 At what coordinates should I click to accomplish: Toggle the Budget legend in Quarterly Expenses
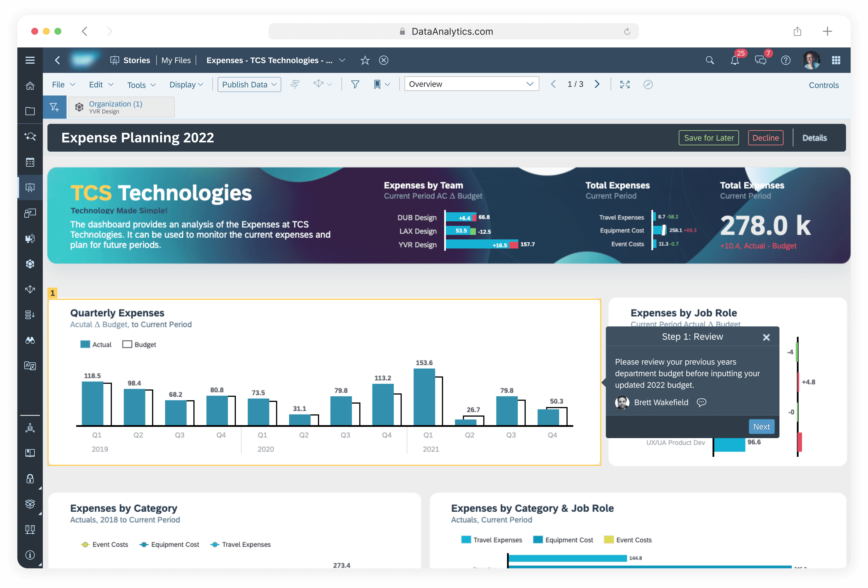[139, 344]
